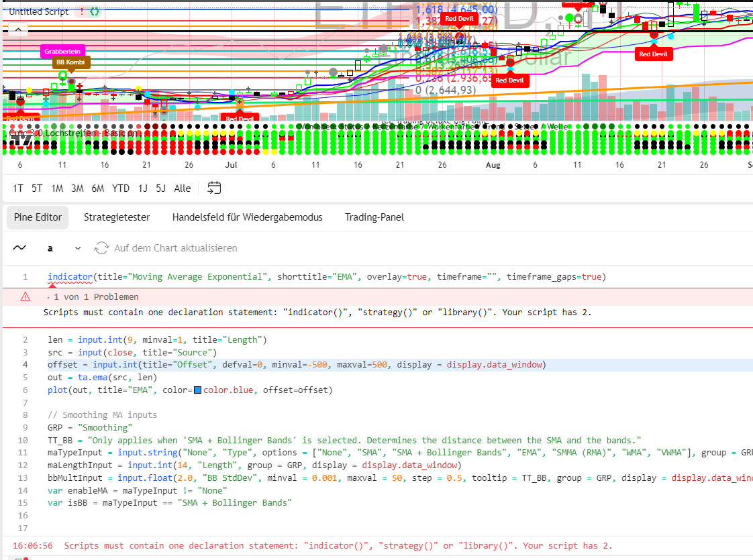Click the warning triangle in the problems bar
The image size is (753, 560).
[26, 296]
